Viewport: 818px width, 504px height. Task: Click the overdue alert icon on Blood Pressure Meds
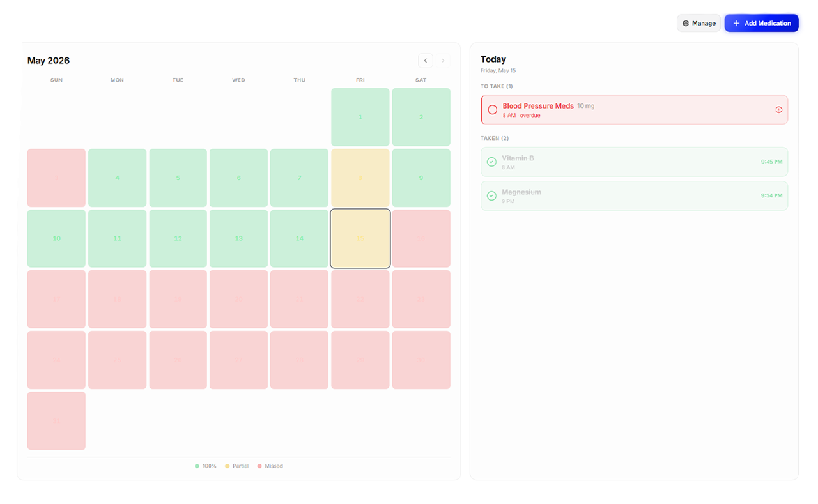pos(778,110)
